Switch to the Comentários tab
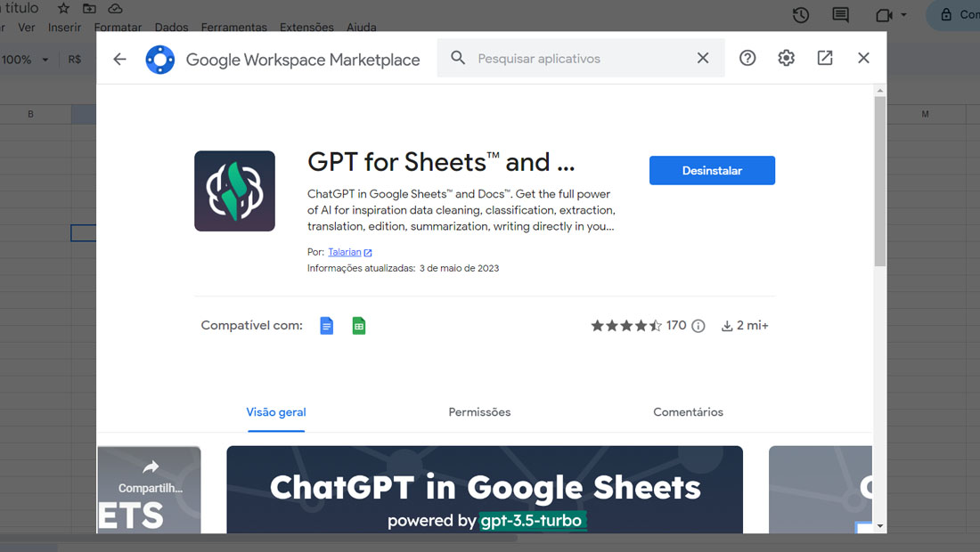This screenshot has height=552, width=980. click(x=688, y=412)
